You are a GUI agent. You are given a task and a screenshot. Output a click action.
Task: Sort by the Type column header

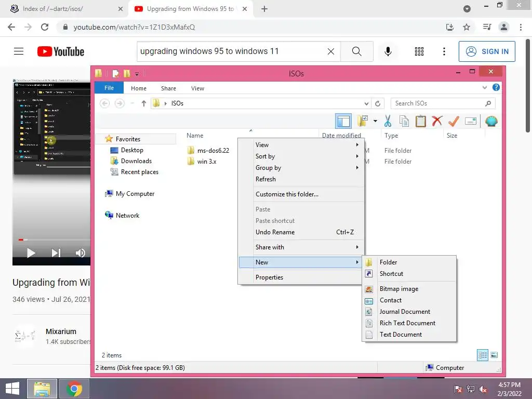(391, 136)
